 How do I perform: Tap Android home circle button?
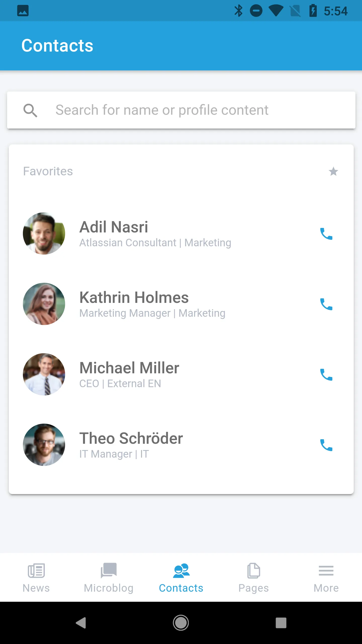tap(181, 623)
